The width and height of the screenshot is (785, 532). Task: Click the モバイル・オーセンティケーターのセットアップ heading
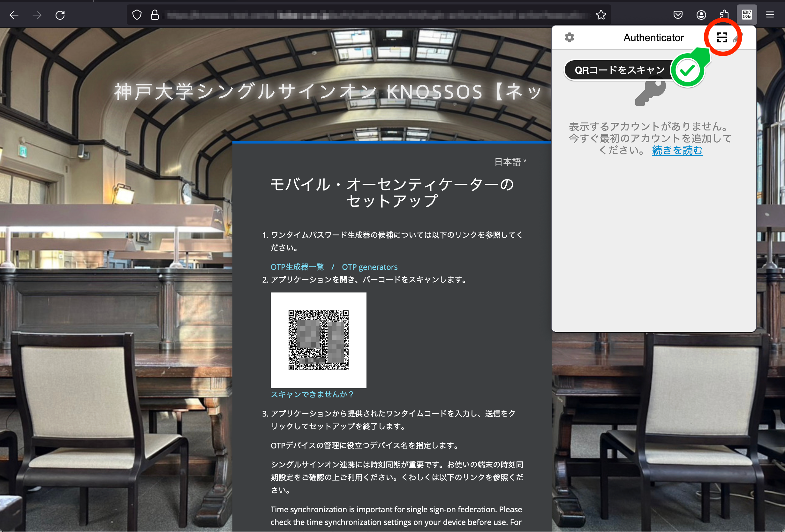tap(392, 192)
